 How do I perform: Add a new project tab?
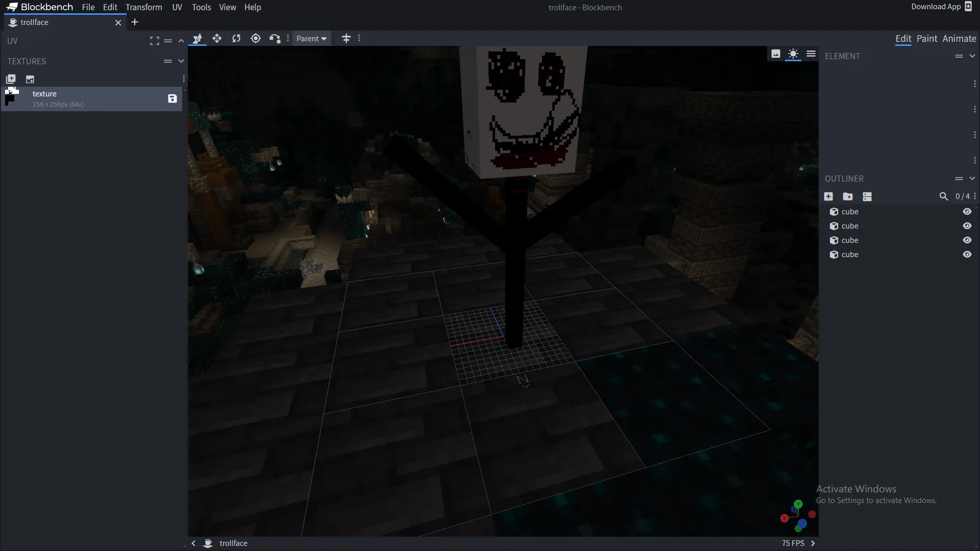(x=135, y=22)
